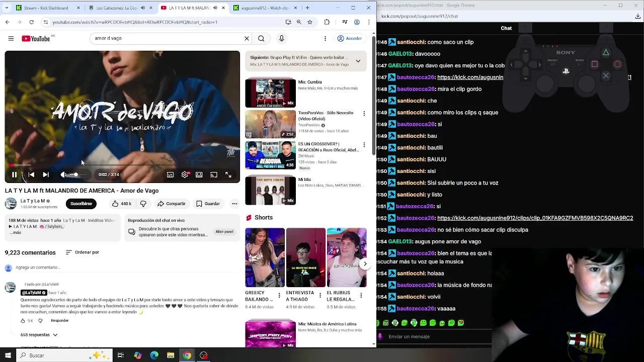Reply to pinned comment with Responder

[59, 320]
